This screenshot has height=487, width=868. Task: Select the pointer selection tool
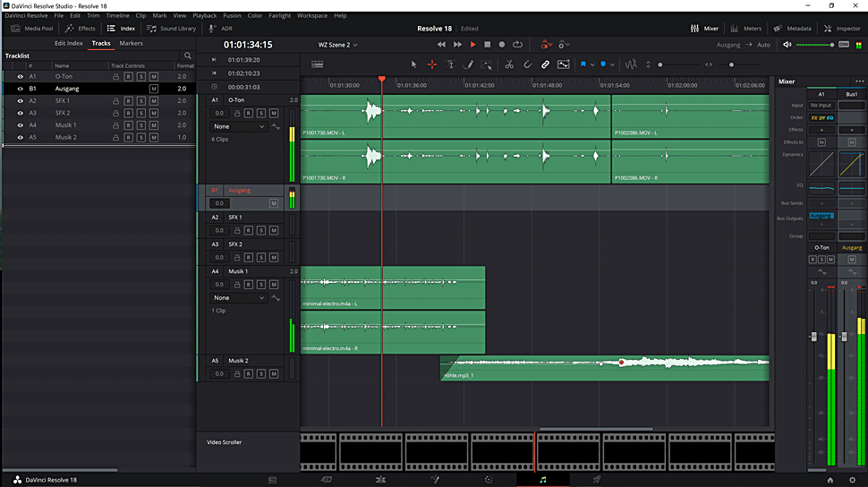pyautogui.click(x=413, y=64)
